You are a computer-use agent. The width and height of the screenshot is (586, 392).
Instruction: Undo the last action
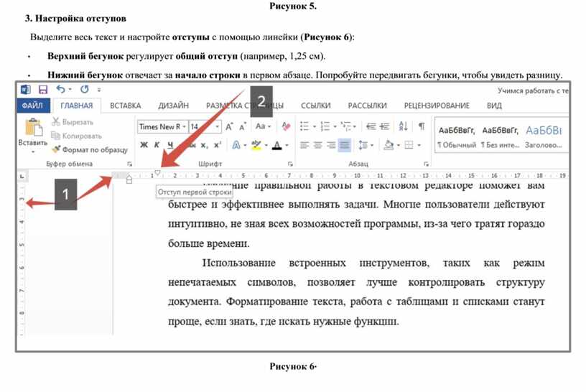tap(60, 89)
